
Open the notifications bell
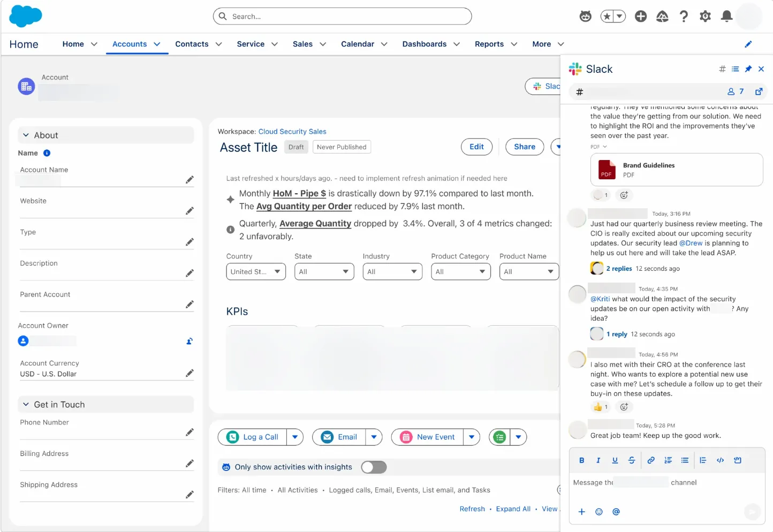coord(726,17)
